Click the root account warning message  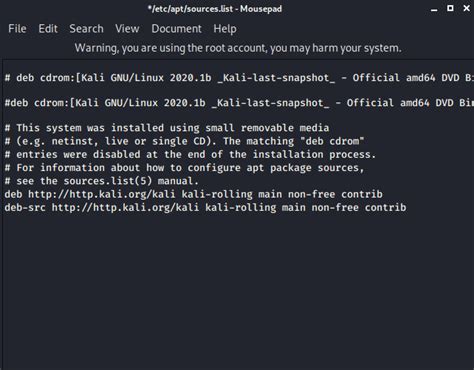tap(238, 48)
